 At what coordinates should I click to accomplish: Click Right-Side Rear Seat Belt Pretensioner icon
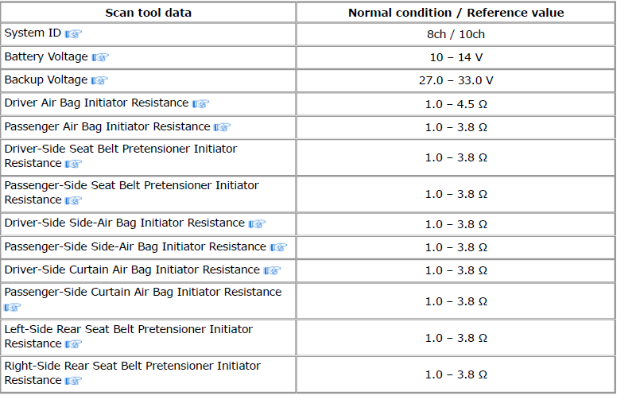point(73,381)
